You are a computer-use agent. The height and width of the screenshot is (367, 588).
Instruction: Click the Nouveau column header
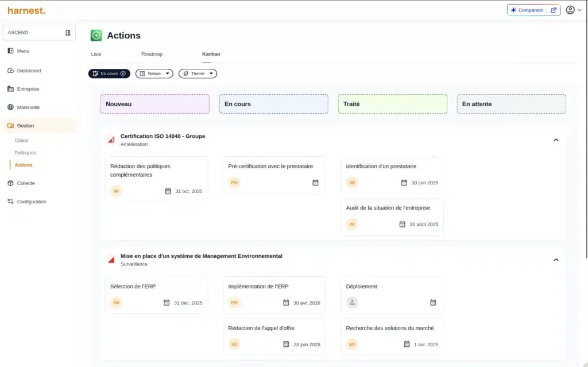pyautogui.click(x=155, y=104)
